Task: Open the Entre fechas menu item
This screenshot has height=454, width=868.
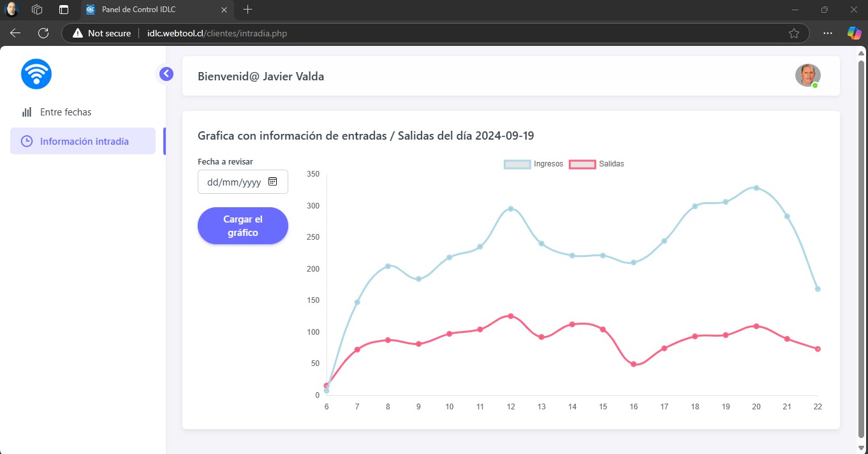Action: pos(65,112)
